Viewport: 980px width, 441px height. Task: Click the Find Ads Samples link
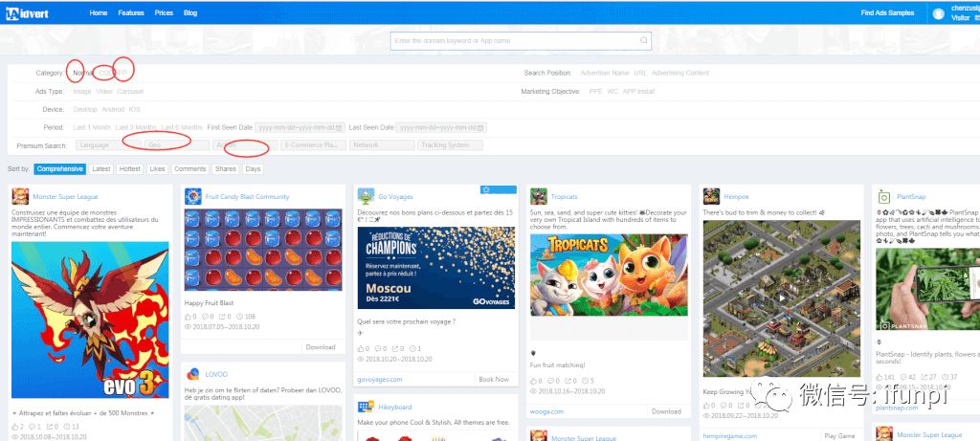pos(887,13)
